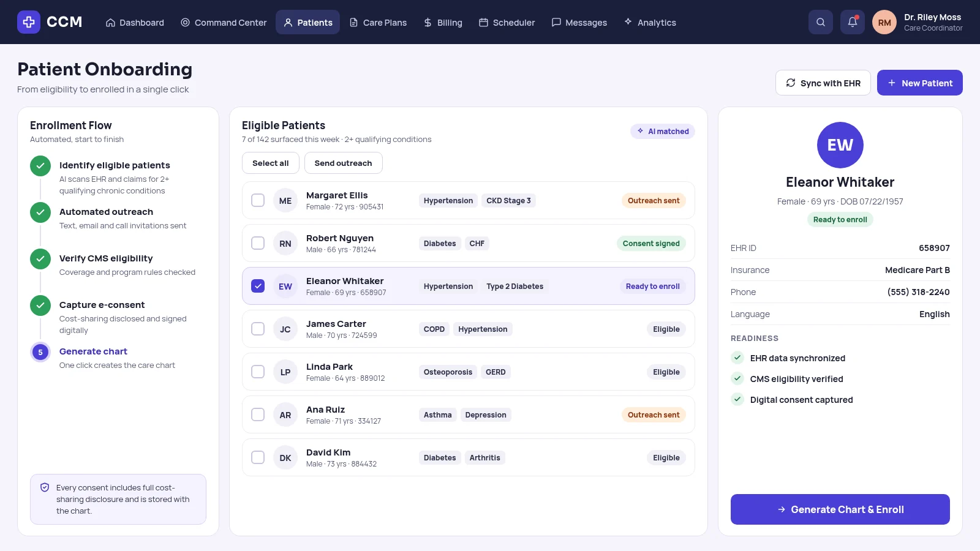The width and height of the screenshot is (980, 551).
Task: Check Margaret Ellis checkbox
Action: [258, 200]
